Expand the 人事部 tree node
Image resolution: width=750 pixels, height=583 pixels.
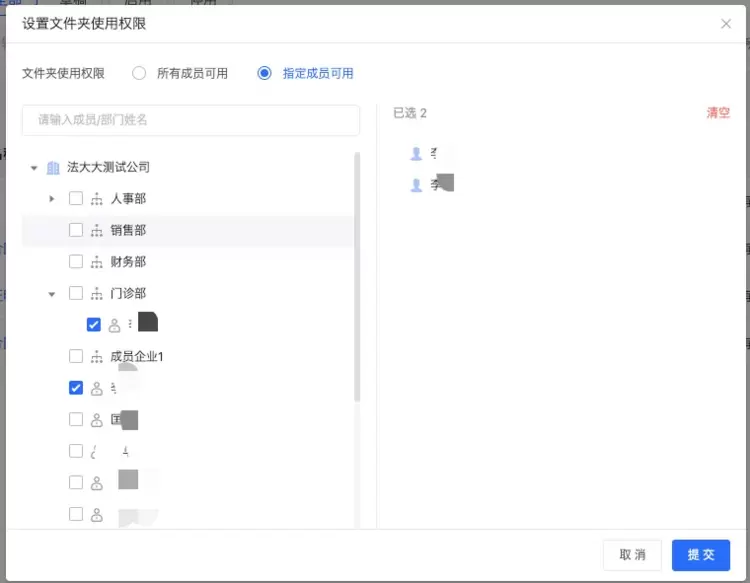tap(52, 199)
